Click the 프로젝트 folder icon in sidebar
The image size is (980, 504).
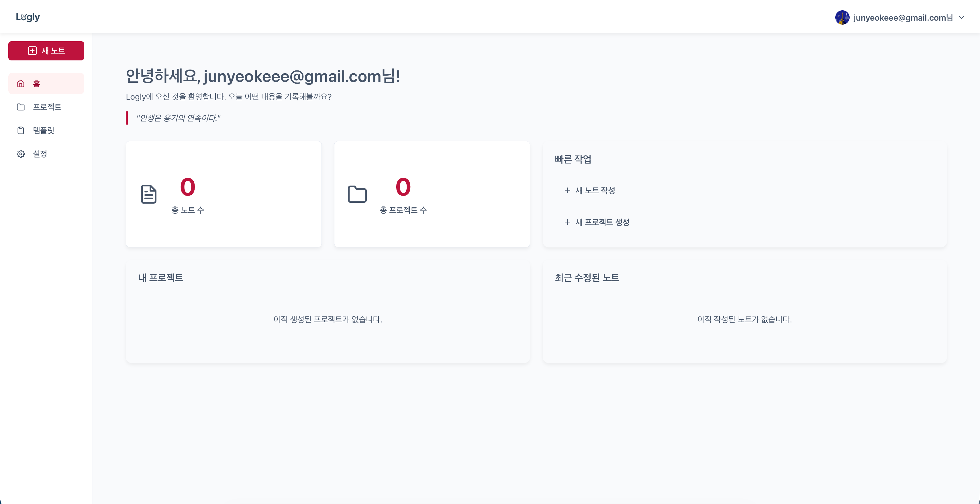(x=21, y=107)
